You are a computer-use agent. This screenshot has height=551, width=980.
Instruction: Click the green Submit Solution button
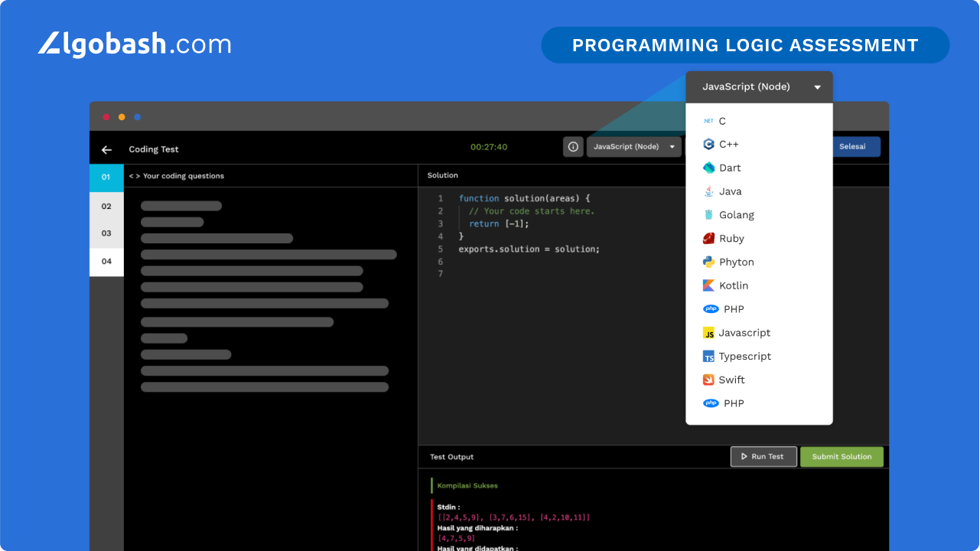(841, 457)
